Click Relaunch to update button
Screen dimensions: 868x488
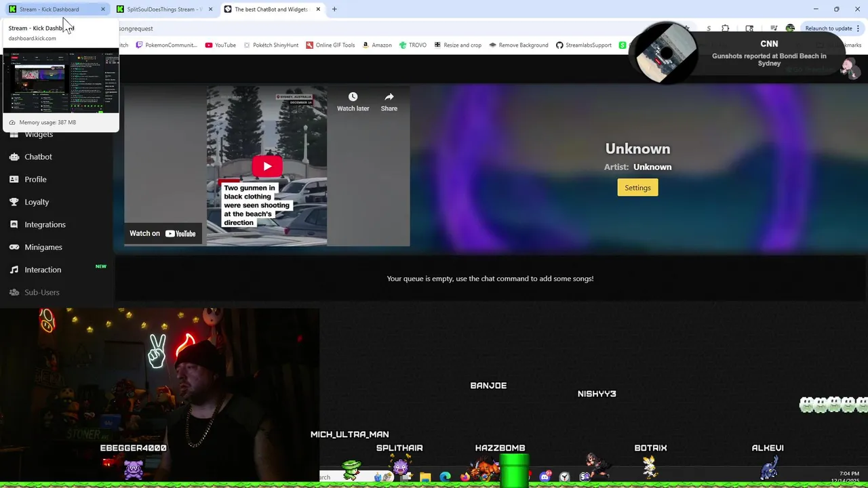829,28
